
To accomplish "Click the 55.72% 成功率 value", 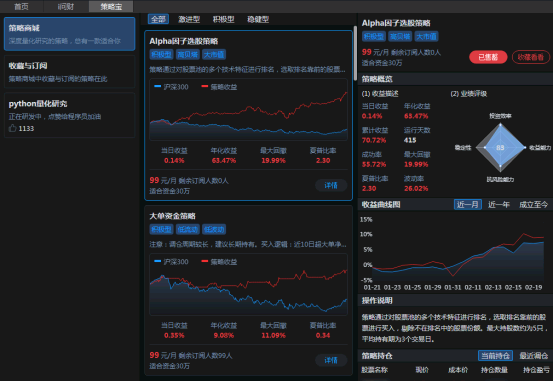I will click(374, 164).
